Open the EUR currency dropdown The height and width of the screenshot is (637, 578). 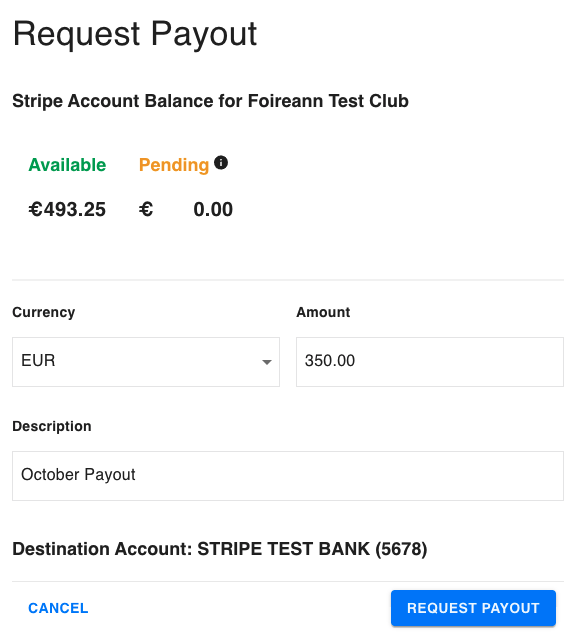(x=146, y=362)
